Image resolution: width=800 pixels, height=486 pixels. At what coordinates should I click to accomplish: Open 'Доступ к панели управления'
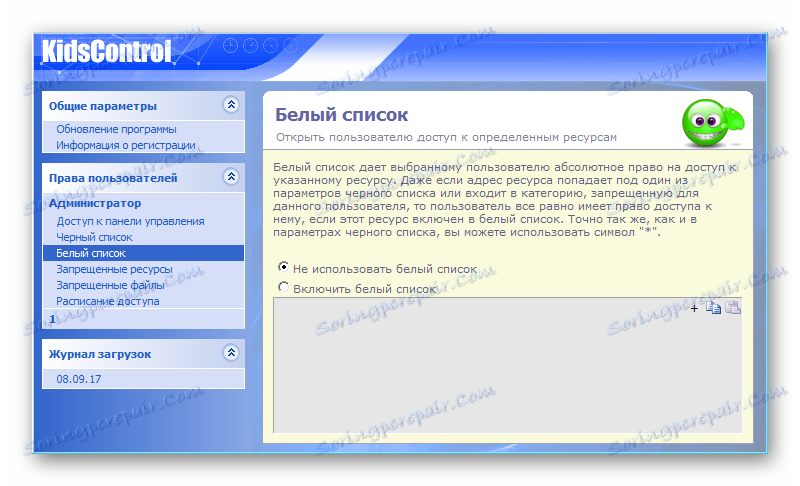pyautogui.click(x=130, y=221)
